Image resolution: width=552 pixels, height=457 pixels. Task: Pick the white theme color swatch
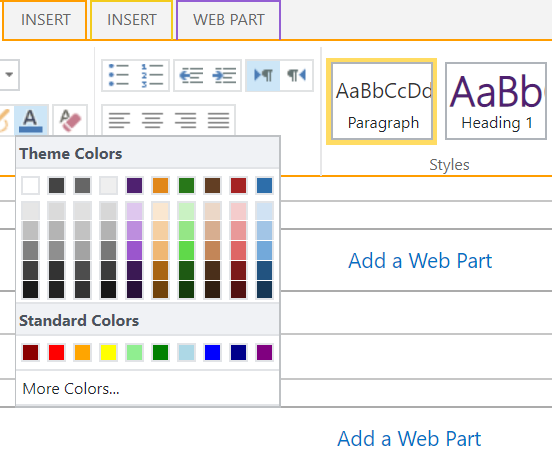(x=31, y=186)
